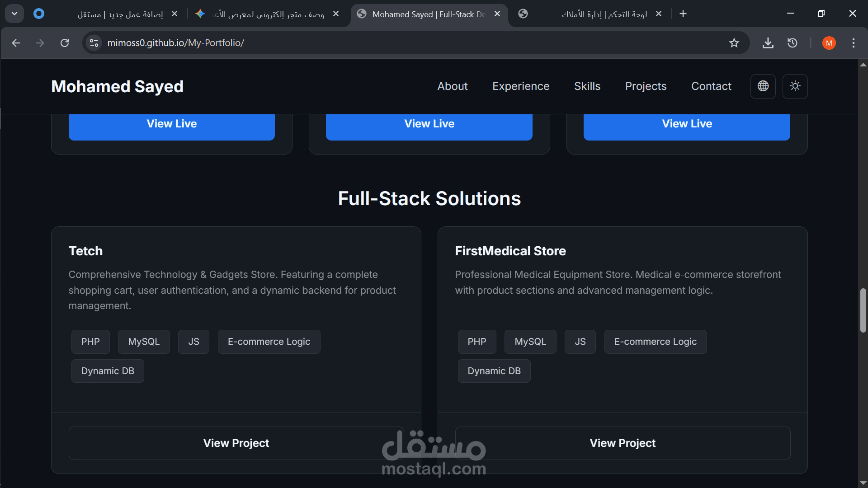Open the Chrome downloads icon
868x488 pixels.
coord(768,43)
